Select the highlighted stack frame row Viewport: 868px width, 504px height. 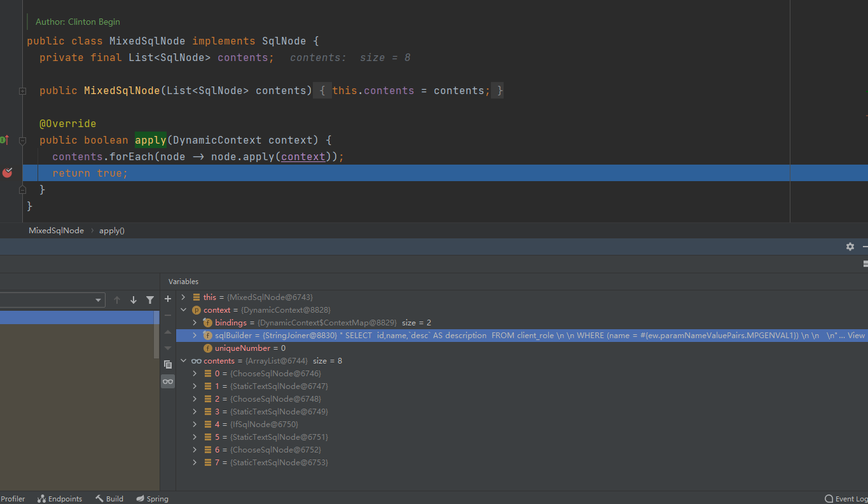tap(78, 317)
